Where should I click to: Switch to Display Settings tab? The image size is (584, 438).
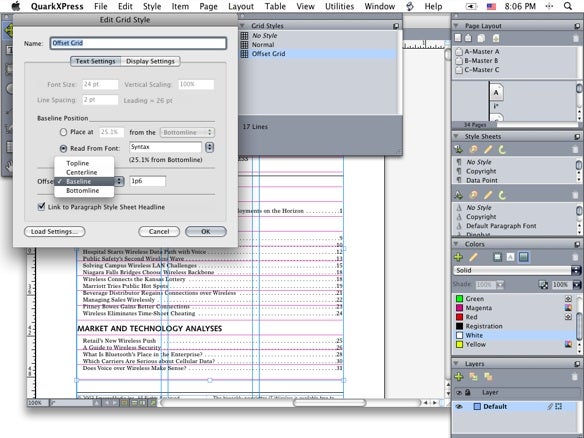pyautogui.click(x=150, y=61)
